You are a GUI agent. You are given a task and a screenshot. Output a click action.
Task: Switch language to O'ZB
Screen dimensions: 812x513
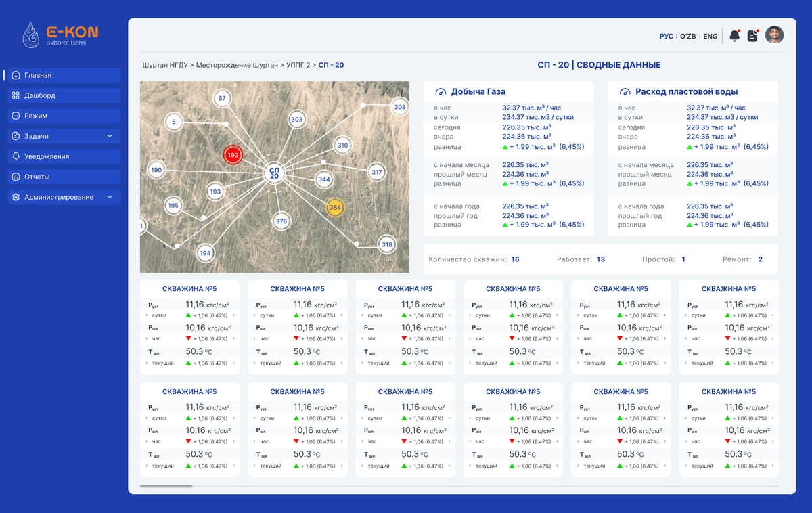[687, 37]
